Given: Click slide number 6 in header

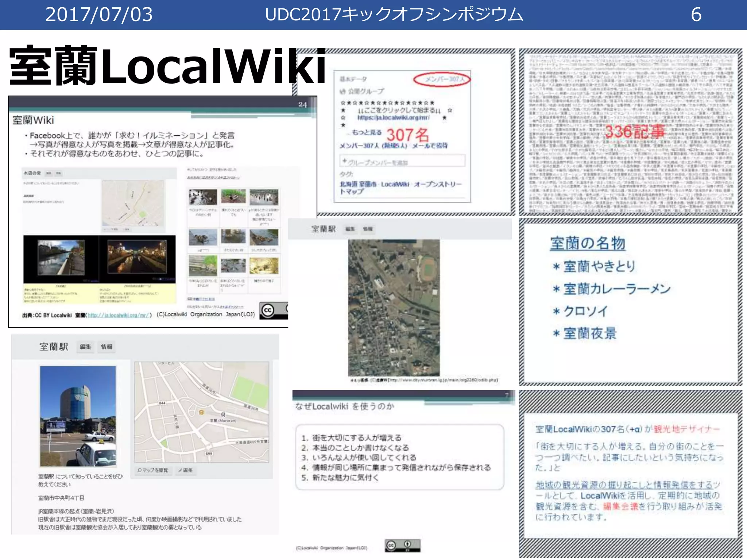Looking at the screenshot, I should pyautogui.click(x=696, y=15).
